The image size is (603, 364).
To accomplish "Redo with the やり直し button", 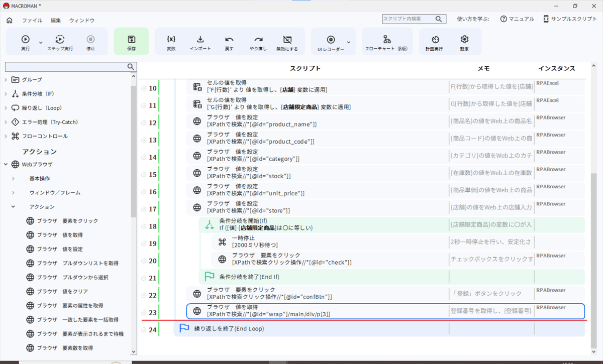I will click(x=258, y=42).
